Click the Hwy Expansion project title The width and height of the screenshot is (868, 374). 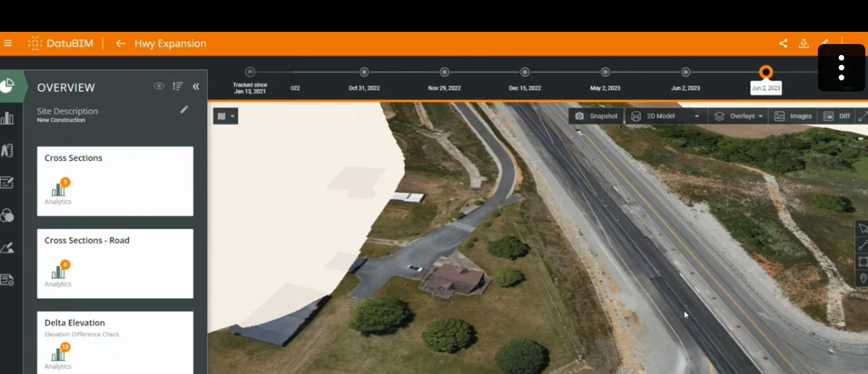[170, 43]
